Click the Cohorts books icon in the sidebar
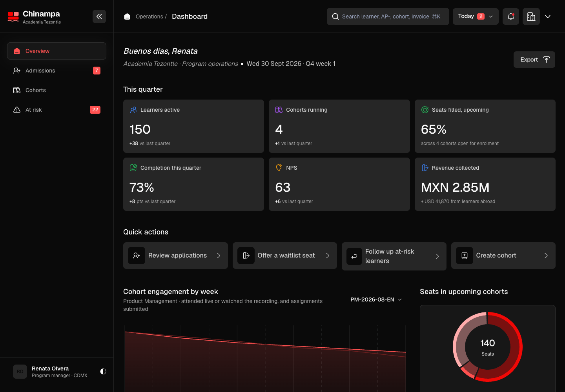The image size is (565, 392). [x=17, y=90]
